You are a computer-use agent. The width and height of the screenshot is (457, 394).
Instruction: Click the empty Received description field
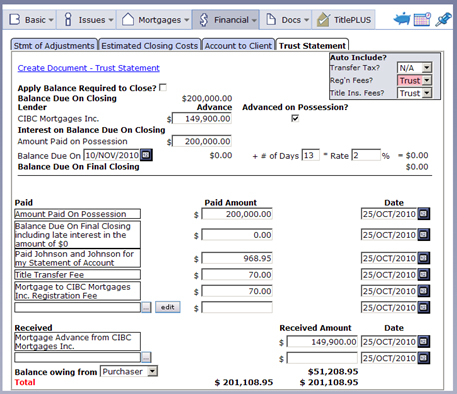point(77,357)
